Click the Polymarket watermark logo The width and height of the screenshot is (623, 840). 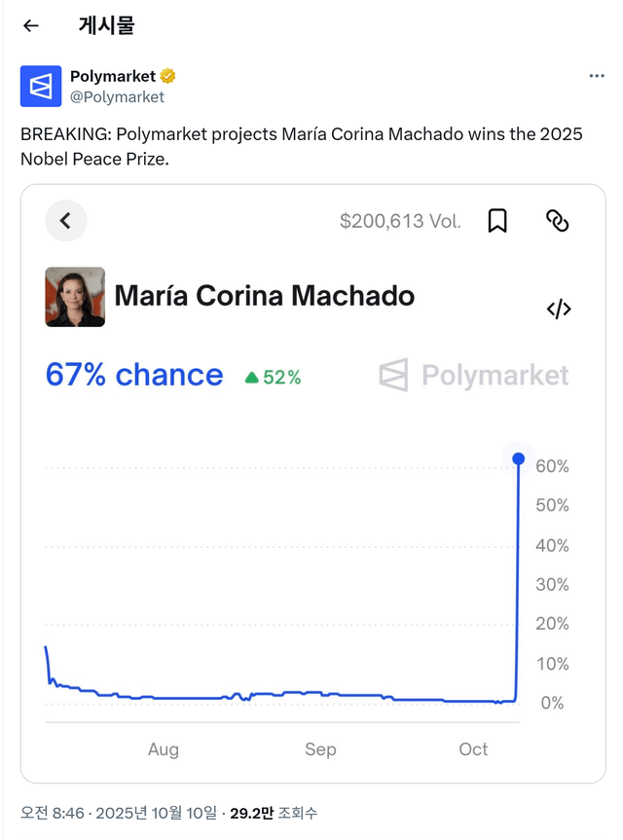pos(474,375)
